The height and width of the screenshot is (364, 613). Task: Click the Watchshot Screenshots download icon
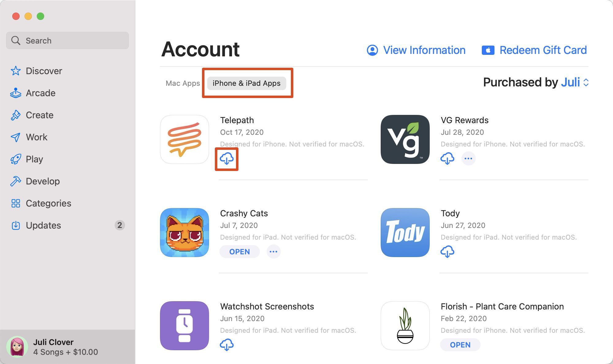227,344
